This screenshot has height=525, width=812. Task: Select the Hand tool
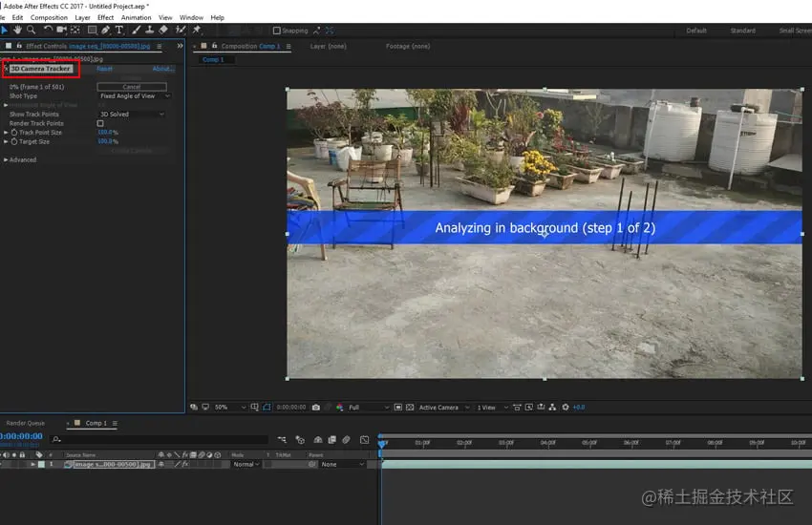coord(18,31)
